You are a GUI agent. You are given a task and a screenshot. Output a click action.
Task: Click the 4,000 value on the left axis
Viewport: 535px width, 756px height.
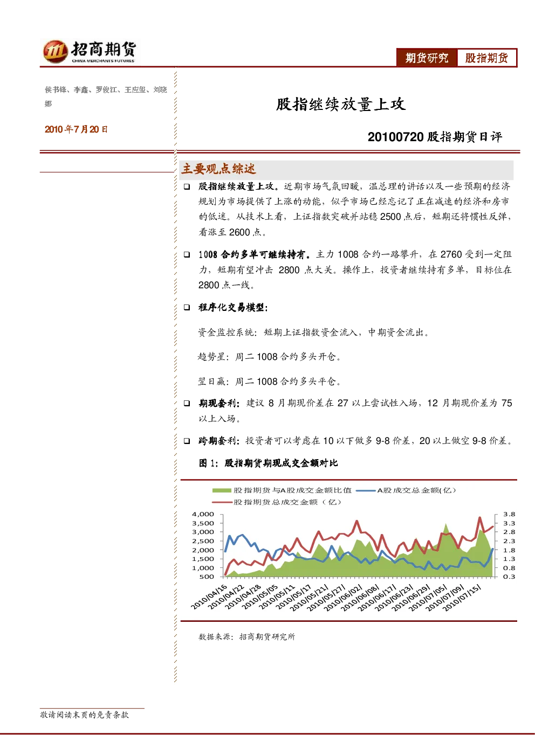coord(203,514)
